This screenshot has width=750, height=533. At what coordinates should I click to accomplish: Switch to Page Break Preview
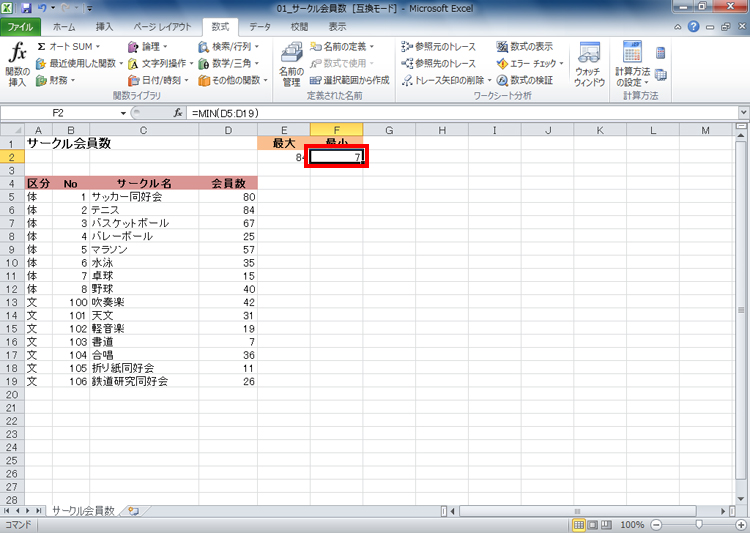click(x=607, y=525)
